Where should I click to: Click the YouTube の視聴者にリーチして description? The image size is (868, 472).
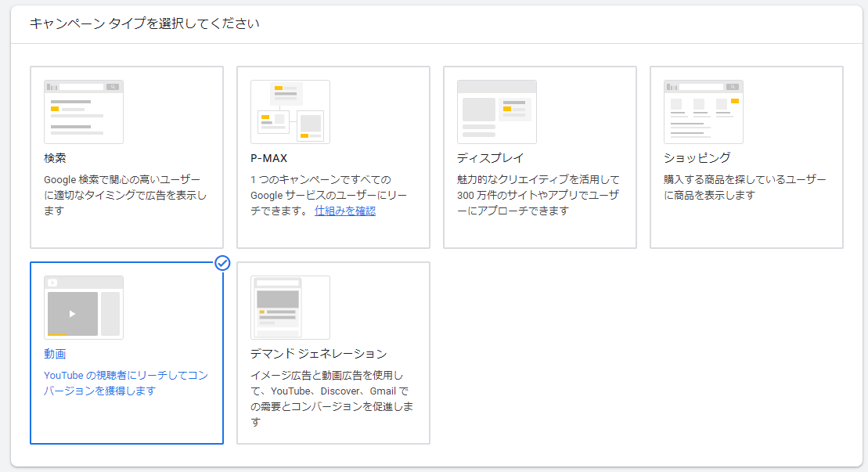coord(126,383)
